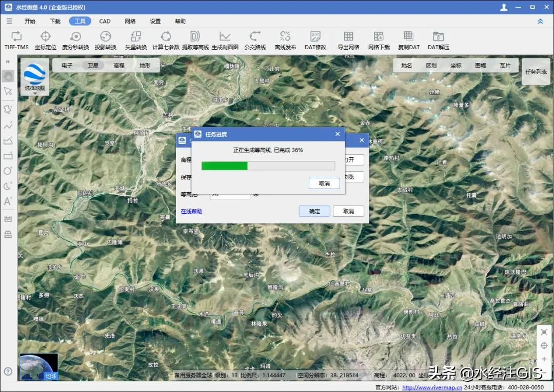Open the 矢量转换 vector conversion tool

coord(136,40)
